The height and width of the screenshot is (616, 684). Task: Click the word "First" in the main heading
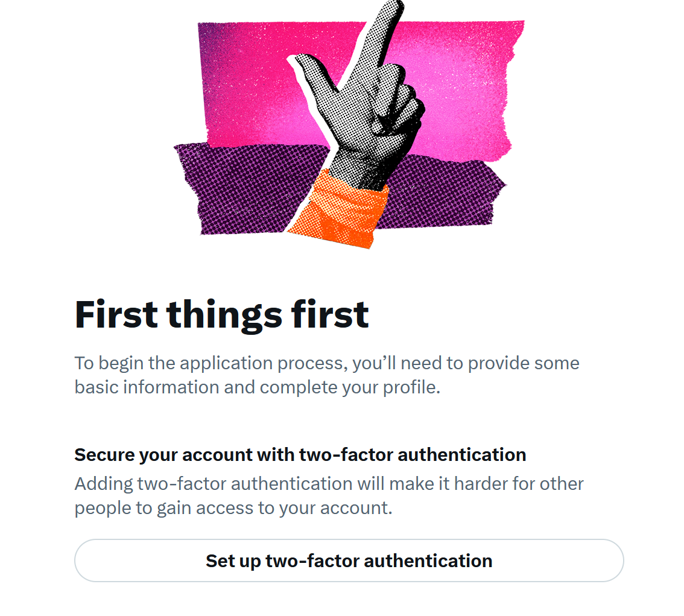click(116, 314)
